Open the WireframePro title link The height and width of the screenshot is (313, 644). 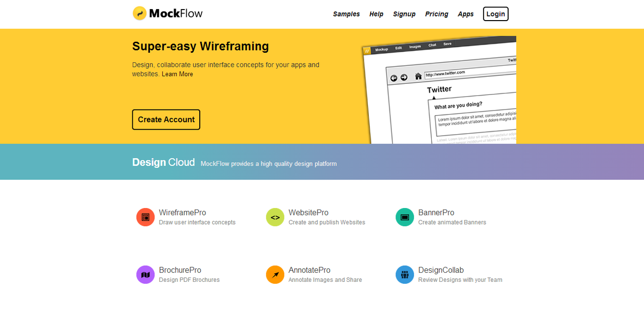point(183,213)
